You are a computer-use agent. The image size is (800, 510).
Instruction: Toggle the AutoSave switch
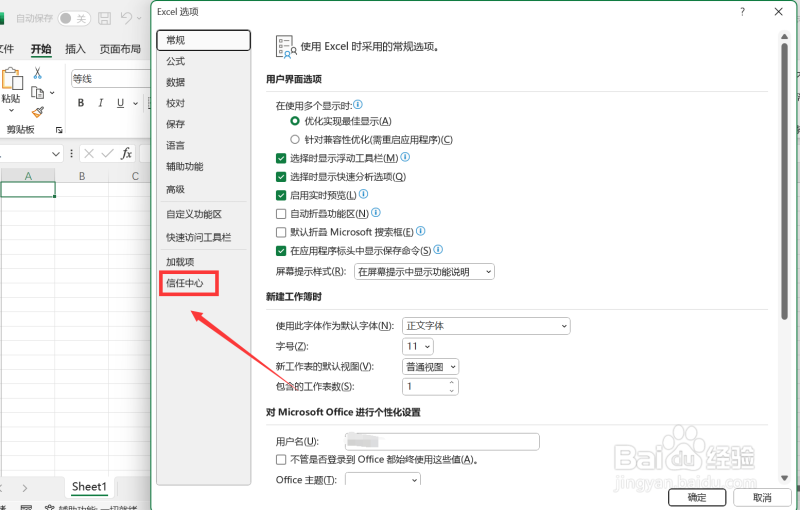point(74,19)
